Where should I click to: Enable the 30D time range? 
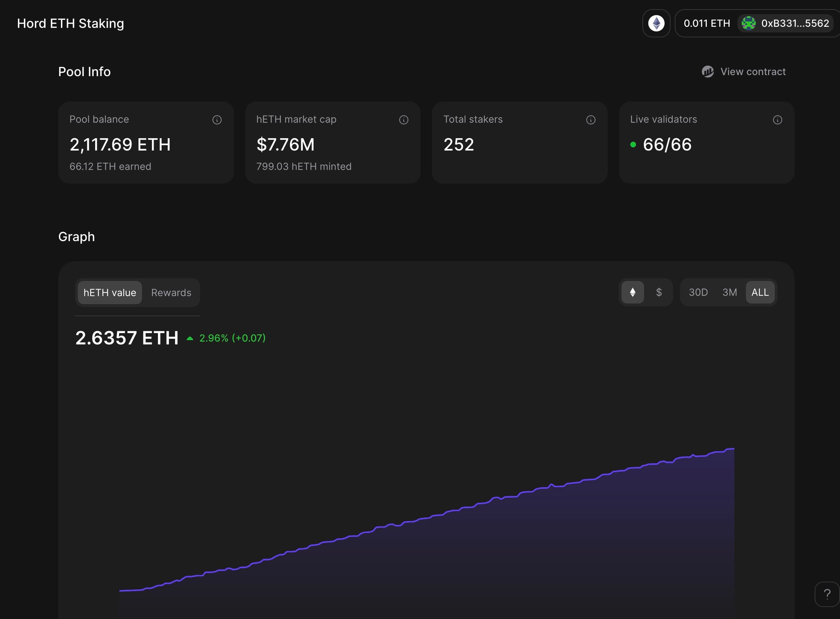(698, 292)
